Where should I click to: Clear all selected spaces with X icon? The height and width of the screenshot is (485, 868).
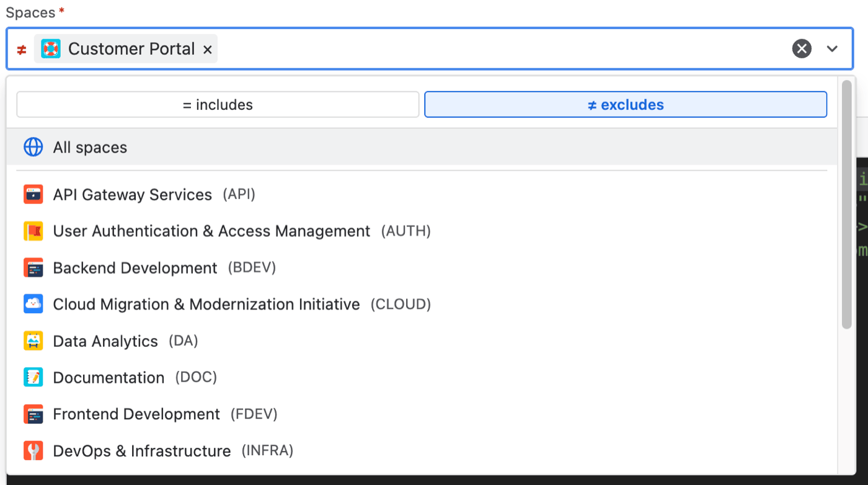point(802,48)
